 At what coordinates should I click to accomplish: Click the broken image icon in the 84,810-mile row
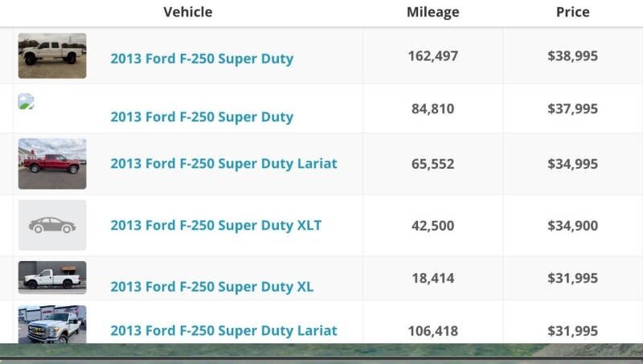click(26, 101)
